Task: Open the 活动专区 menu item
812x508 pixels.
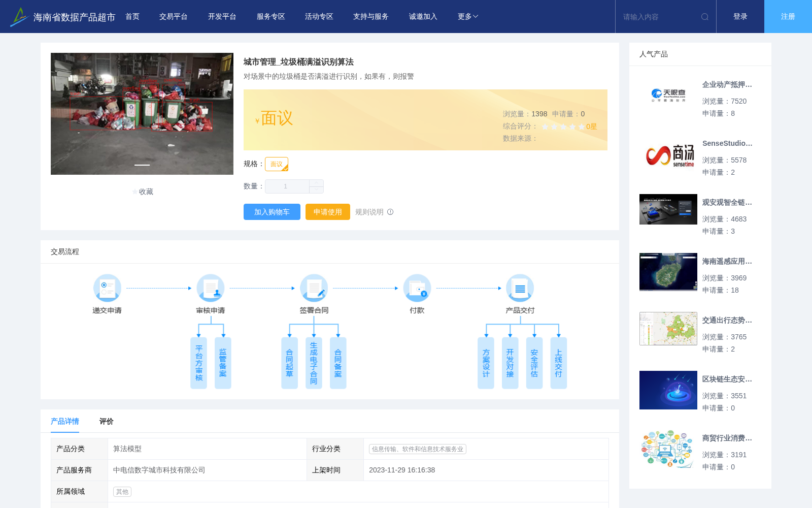Action: 319,17
